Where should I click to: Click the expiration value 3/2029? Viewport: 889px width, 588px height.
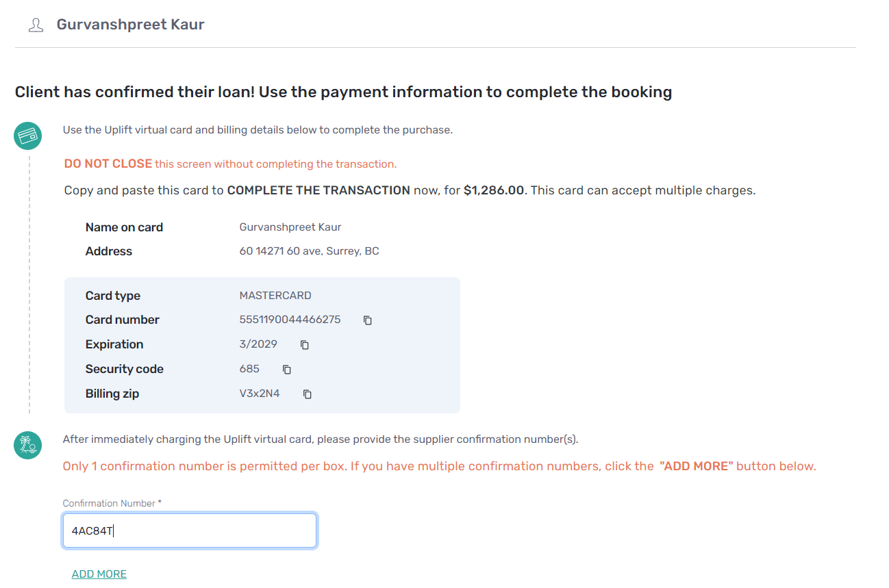[x=260, y=344]
